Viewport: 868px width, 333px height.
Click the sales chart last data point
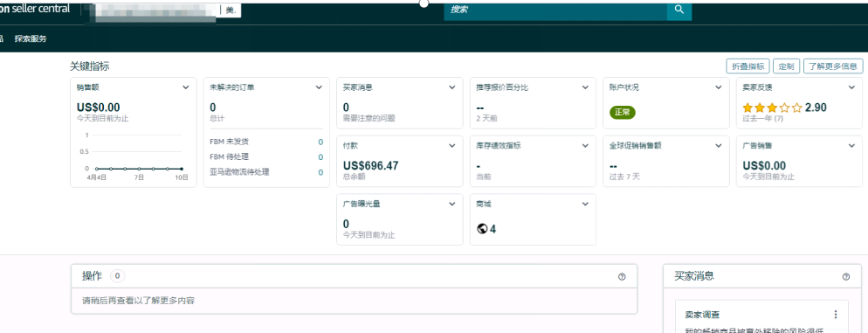point(182,169)
